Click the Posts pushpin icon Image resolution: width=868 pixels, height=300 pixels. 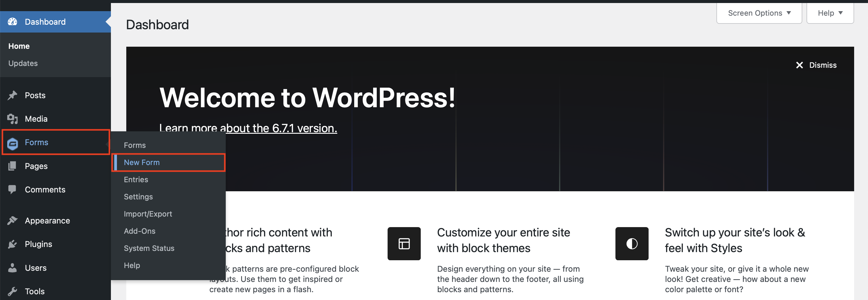pos(12,95)
